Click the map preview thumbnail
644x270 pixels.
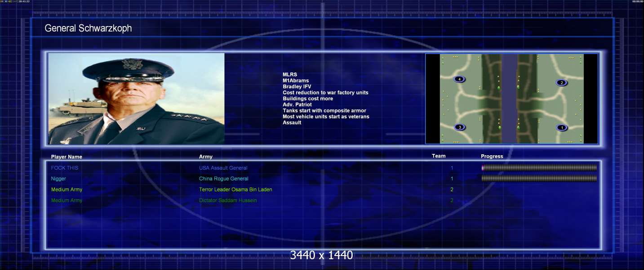pyautogui.click(x=511, y=99)
